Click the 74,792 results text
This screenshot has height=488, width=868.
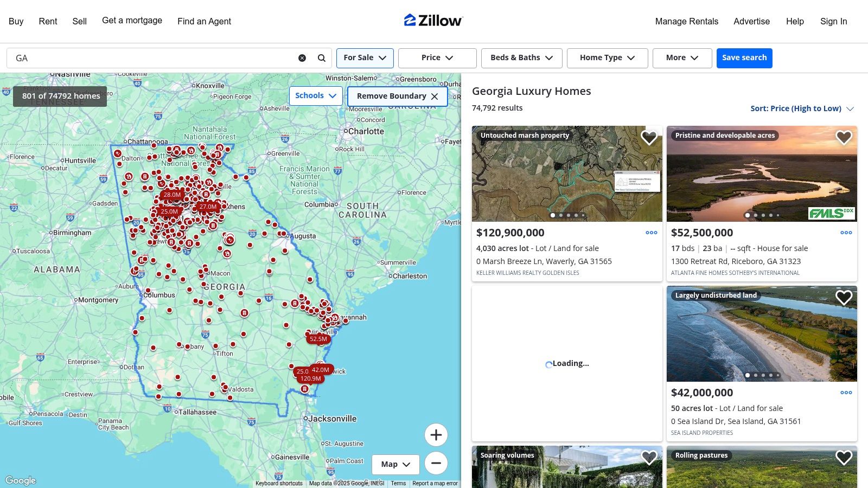[497, 108]
